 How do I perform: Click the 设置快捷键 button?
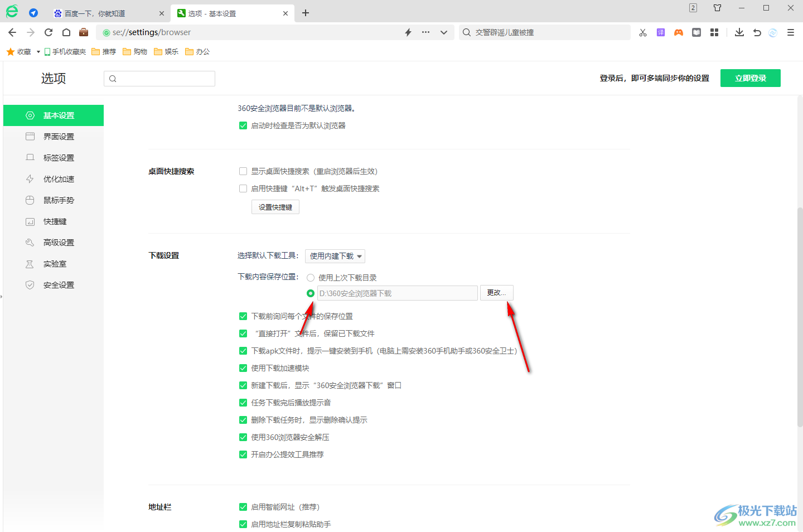click(x=275, y=207)
